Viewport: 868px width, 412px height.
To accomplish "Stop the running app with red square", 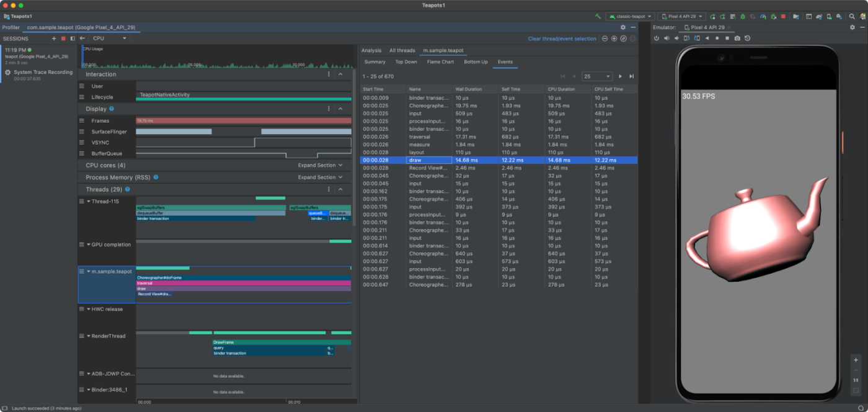I will click(783, 16).
